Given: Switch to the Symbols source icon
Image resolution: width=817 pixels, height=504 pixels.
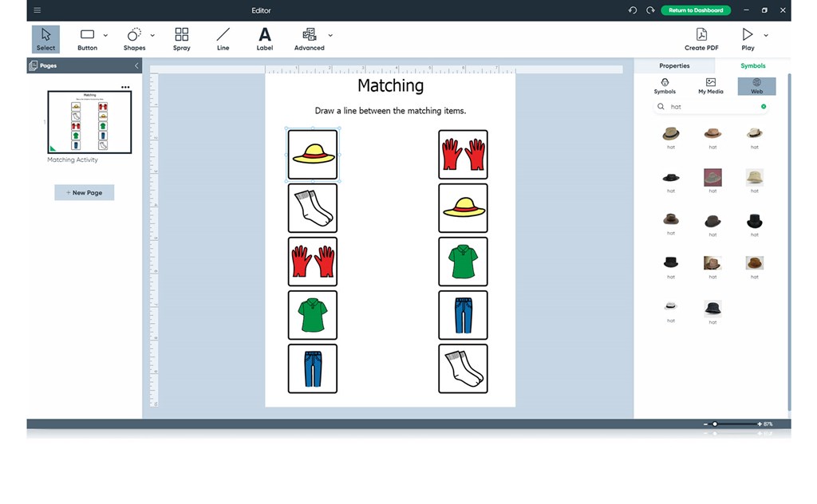Looking at the screenshot, I should tap(665, 86).
